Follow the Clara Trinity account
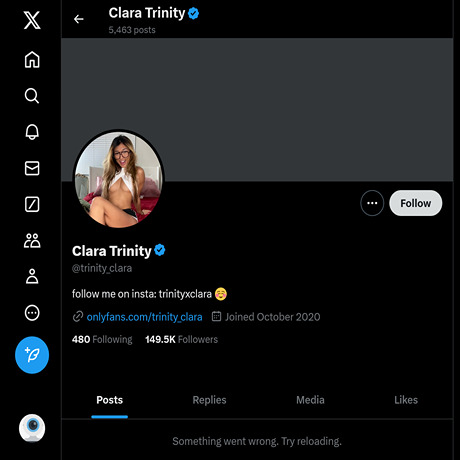This screenshot has height=460, width=460. [x=416, y=203]
